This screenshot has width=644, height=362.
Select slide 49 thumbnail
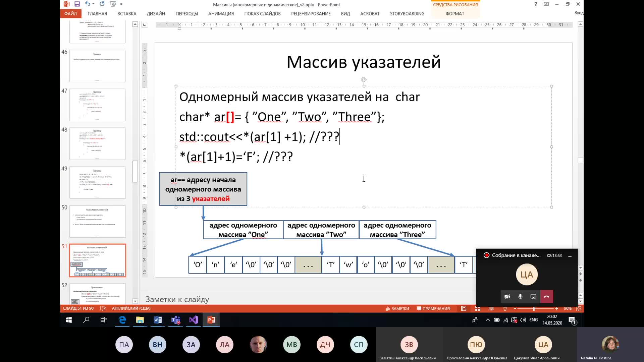point(97,182)
